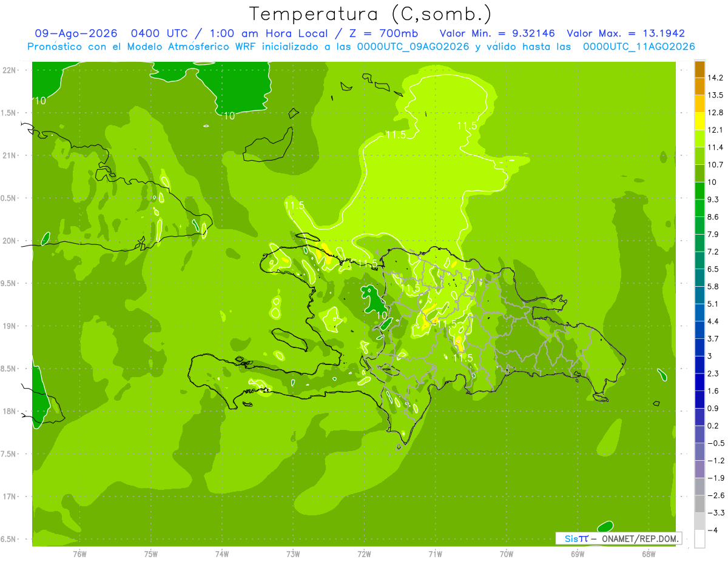The width and height of the screenshot is (728, 562).
Task: Click the 20N latitude tick label
Action: click(x=9, y=241)
